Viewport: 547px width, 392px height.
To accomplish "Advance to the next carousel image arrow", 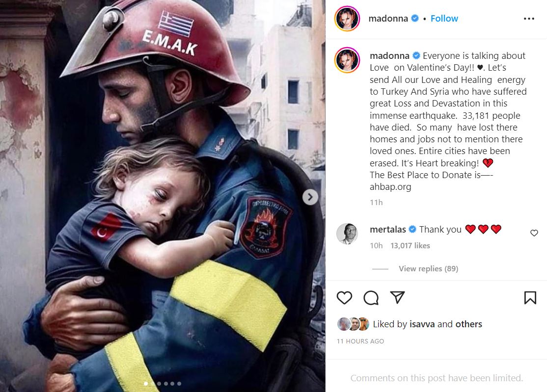I will [x=310, y=197].
